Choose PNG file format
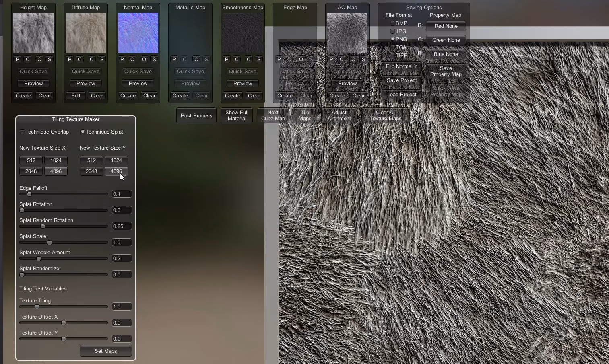 coord(399,39)
